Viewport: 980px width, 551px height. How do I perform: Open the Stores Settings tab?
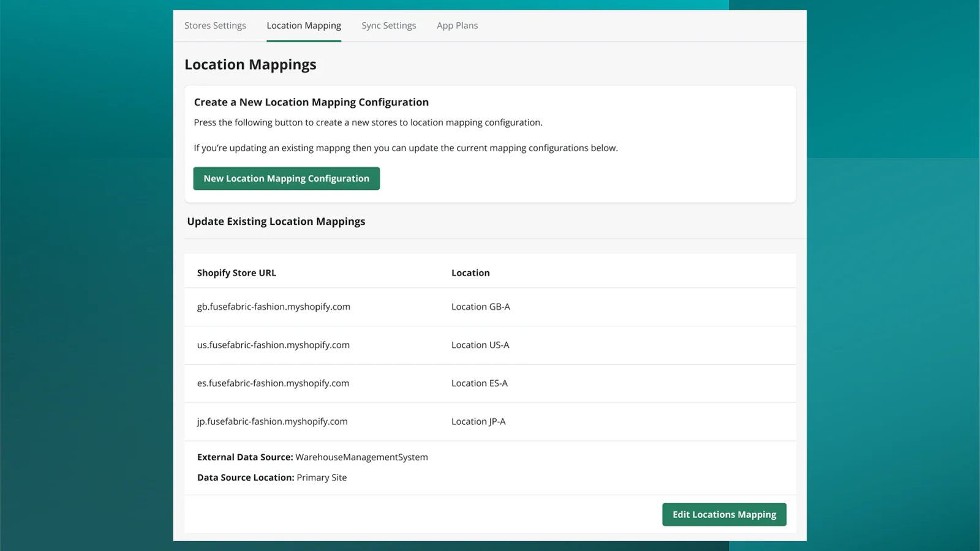click(215, 26)
